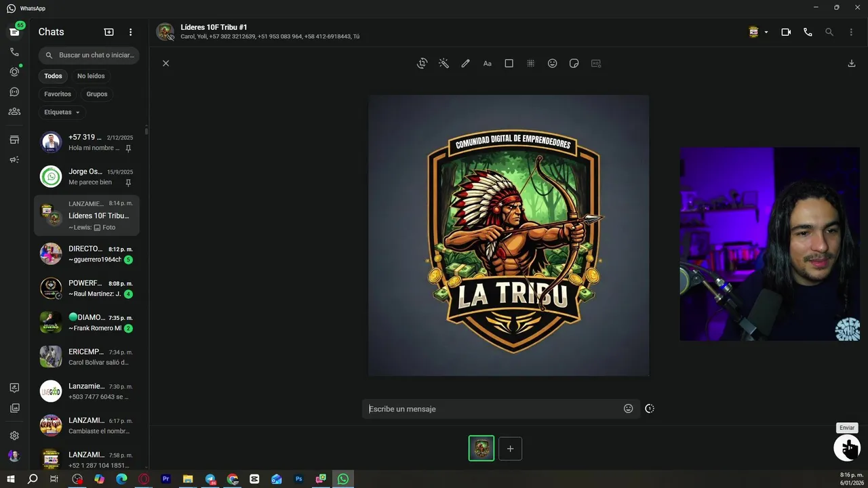Add another file with the plus button

[x=510, y=449]
